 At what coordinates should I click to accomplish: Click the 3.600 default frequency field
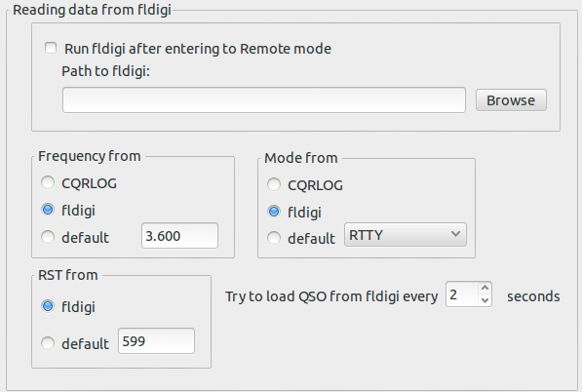[x=179, y=235]
